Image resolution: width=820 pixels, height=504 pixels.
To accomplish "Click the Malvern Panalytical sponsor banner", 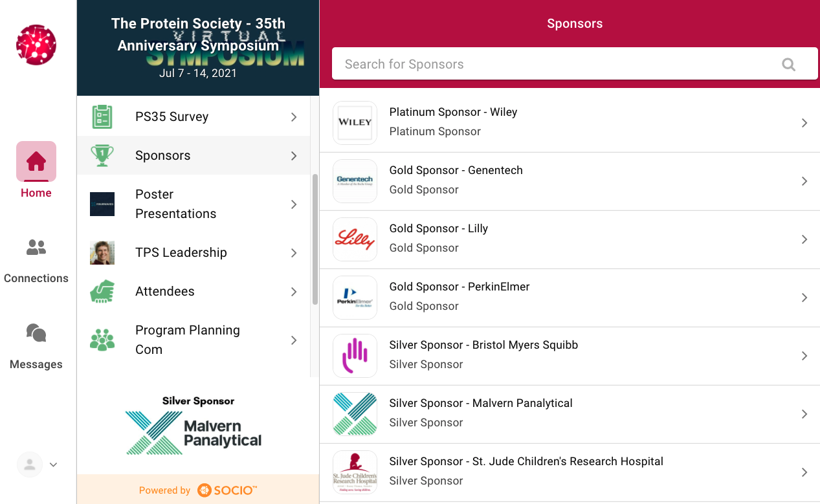I will [198, 426].
